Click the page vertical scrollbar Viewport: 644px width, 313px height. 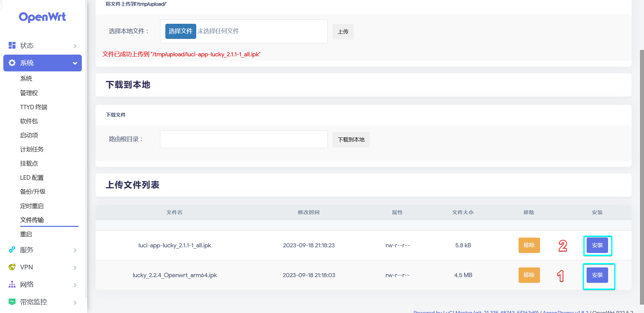pyautogui.click(x=642, y=177)
